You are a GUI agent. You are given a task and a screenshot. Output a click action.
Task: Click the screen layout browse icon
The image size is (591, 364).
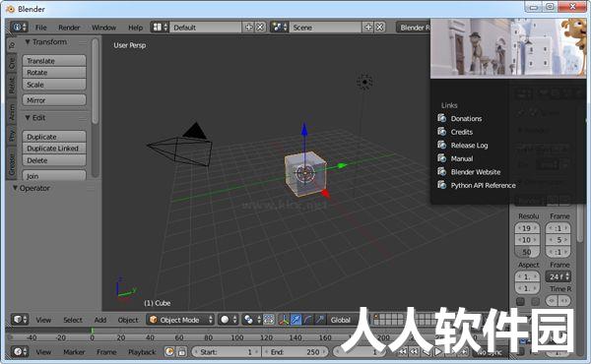tap(160, 28)
